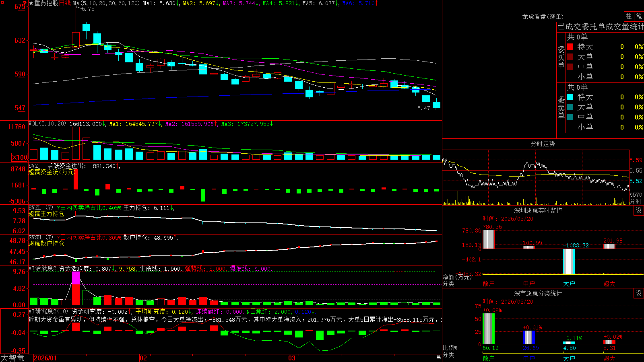Click the 强势线: 3.000 label
Viewport: 644px width, 362px height.
[205, 269]
